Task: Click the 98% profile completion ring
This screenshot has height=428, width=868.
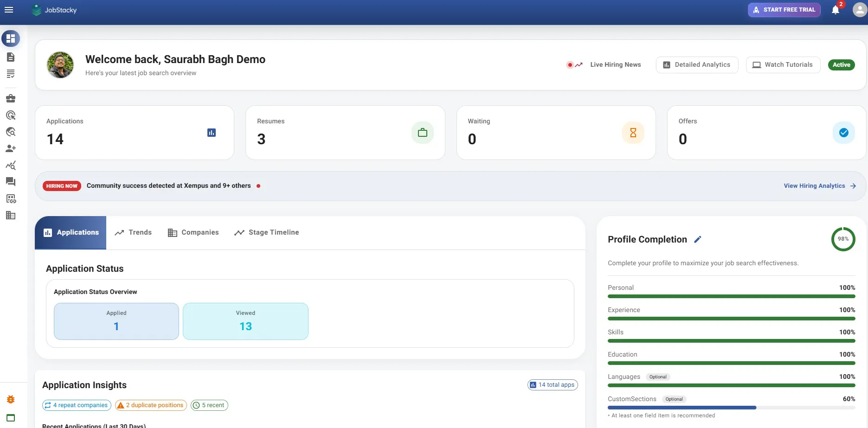Action: click(843, 239)
